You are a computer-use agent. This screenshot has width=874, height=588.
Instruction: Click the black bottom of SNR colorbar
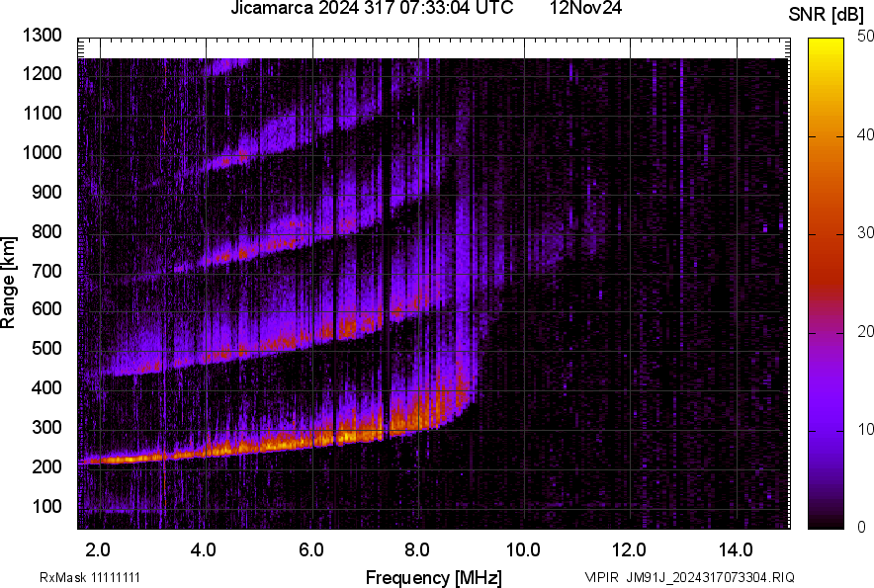point(826,524)
